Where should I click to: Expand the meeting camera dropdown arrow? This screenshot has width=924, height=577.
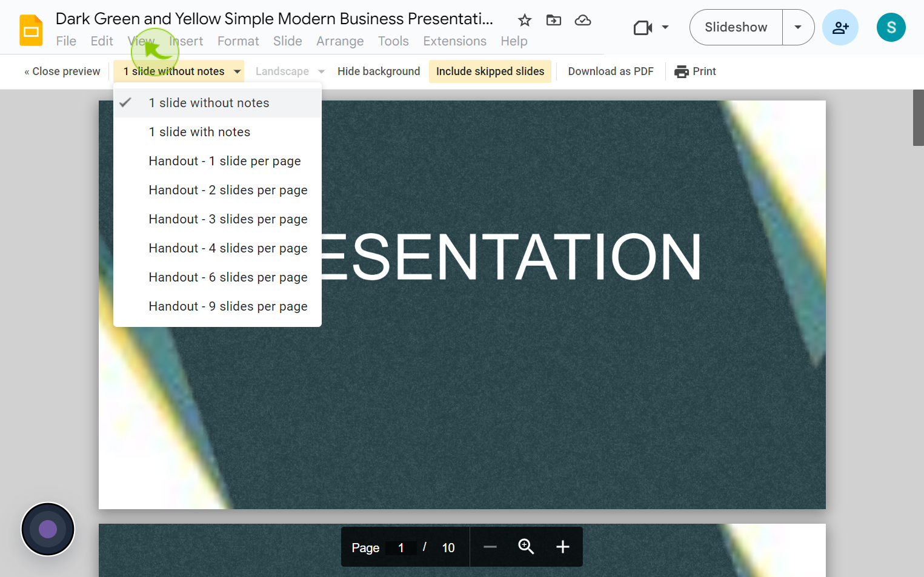pyautogui.click(x=665, y=27)
